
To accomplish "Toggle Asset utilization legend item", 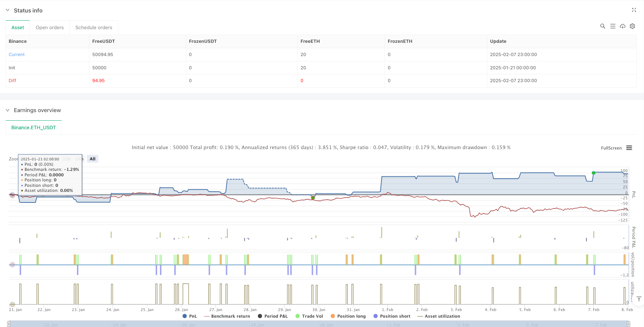I will 439,316.
